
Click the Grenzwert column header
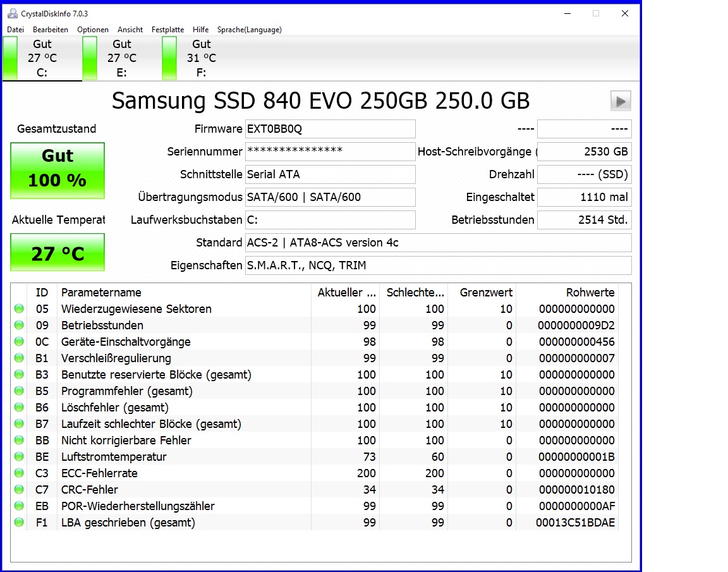click(482, 293)
